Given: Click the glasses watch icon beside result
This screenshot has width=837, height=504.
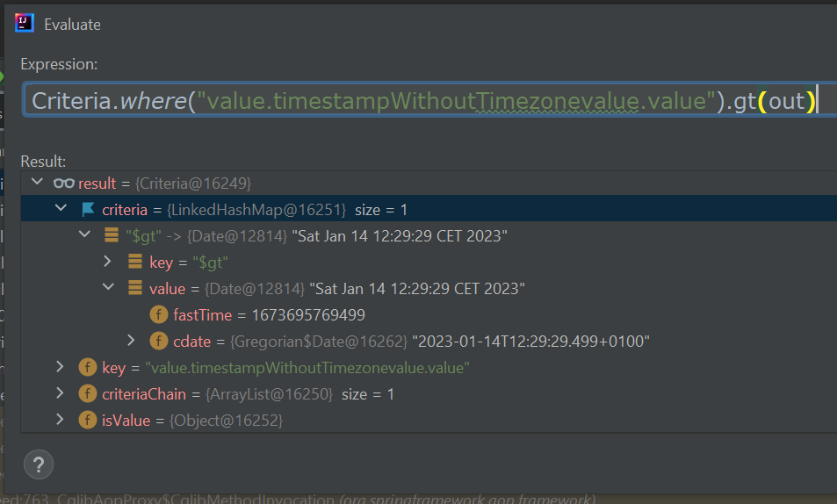Looking at the screenshot, I should point(64,184).
